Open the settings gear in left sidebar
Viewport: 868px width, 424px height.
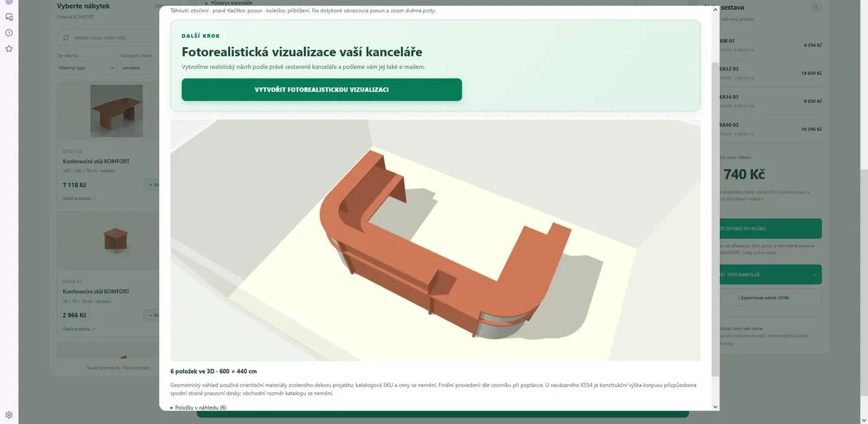coord(9,415)
